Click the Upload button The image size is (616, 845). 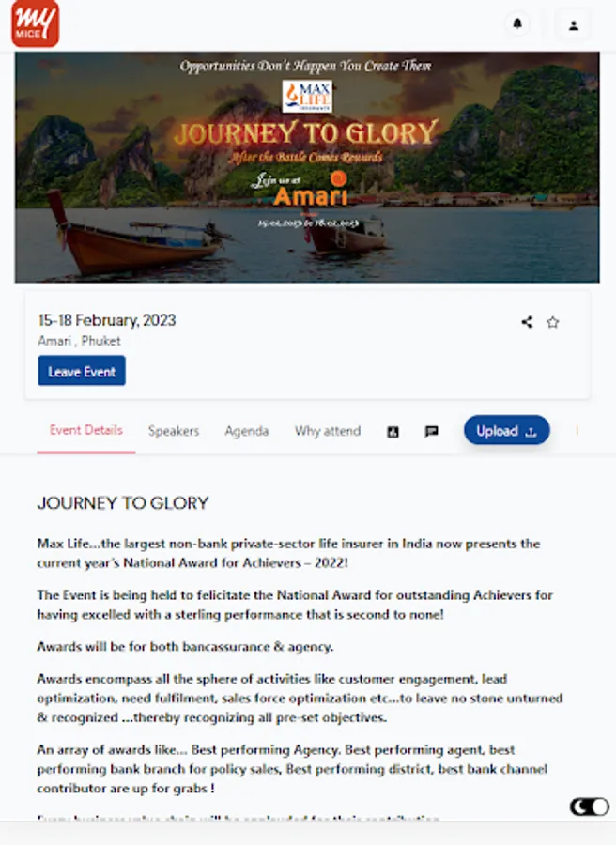tap(506, 431)
